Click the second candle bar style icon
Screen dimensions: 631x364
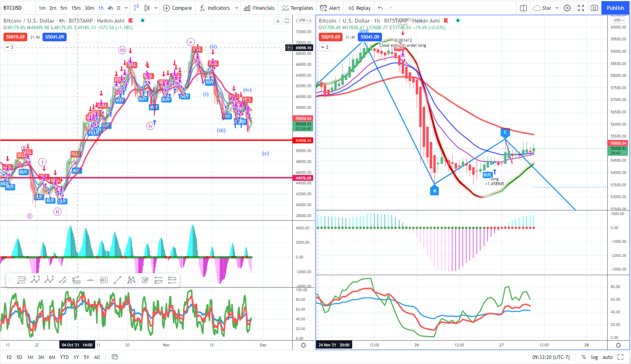(x=147, y=8)
